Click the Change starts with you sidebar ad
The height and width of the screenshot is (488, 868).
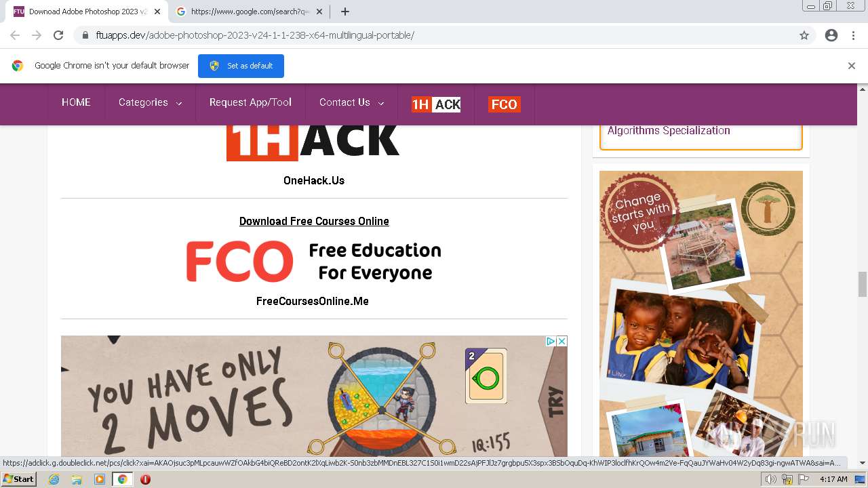coord(701,313)
